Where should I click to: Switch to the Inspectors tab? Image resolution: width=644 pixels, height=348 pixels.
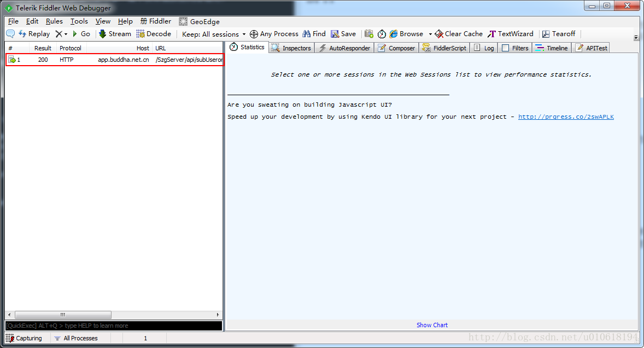(x=291, y=48)
